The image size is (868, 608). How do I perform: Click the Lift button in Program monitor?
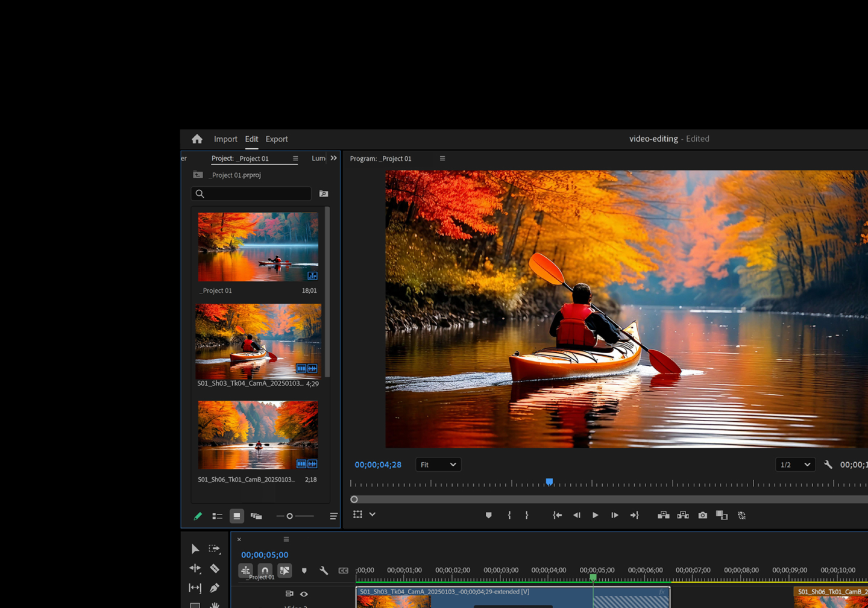coord(663,515)
